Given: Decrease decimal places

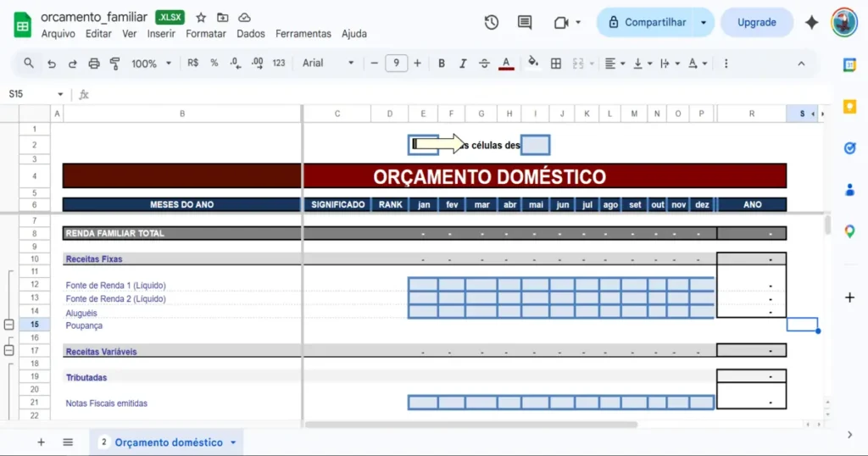Looking at the screenshot, I should (236, 63).
